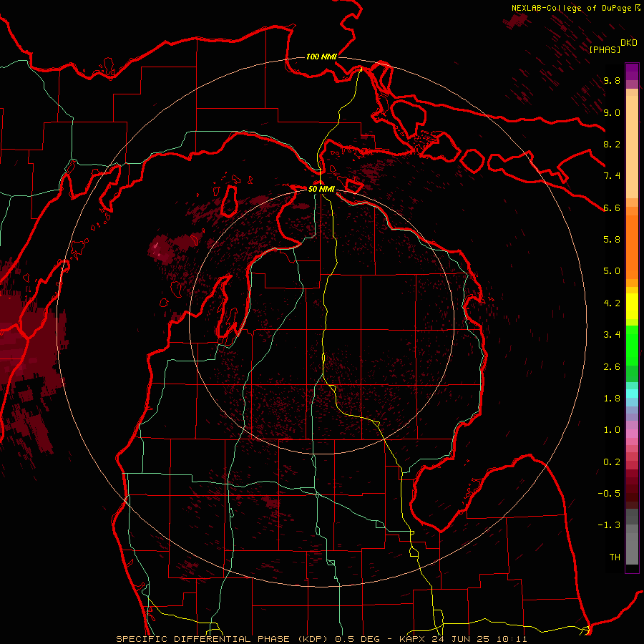This screenshot has height=644, width=644.
Task: Click the 2.6 color scale value
Action: (x=612, y=366)
